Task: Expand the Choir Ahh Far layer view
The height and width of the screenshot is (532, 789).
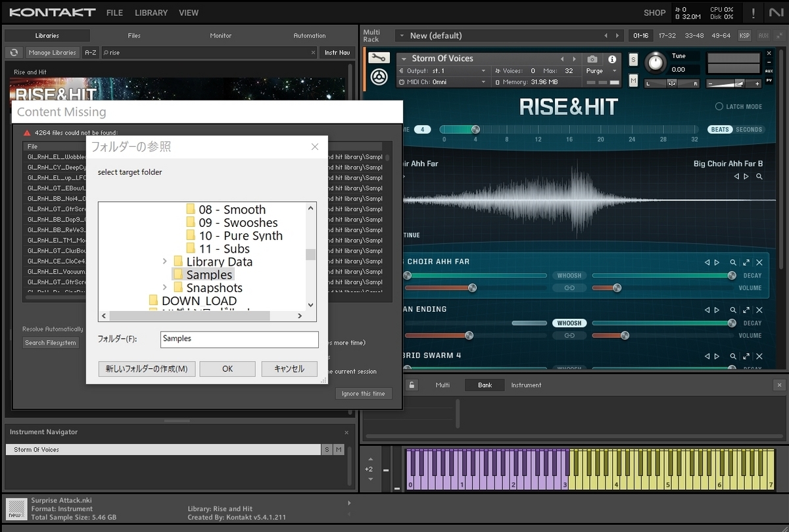Action: (x=746, y=262)
